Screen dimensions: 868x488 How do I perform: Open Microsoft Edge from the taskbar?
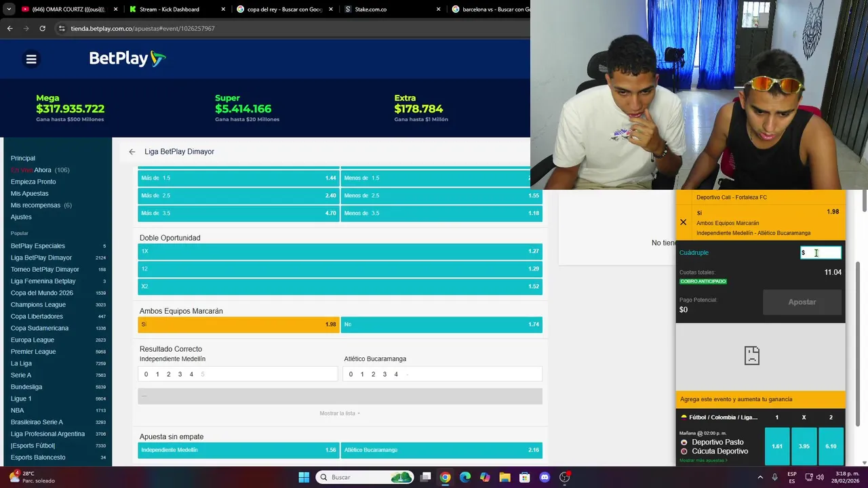pyautogui.click(x=465, y=477)
